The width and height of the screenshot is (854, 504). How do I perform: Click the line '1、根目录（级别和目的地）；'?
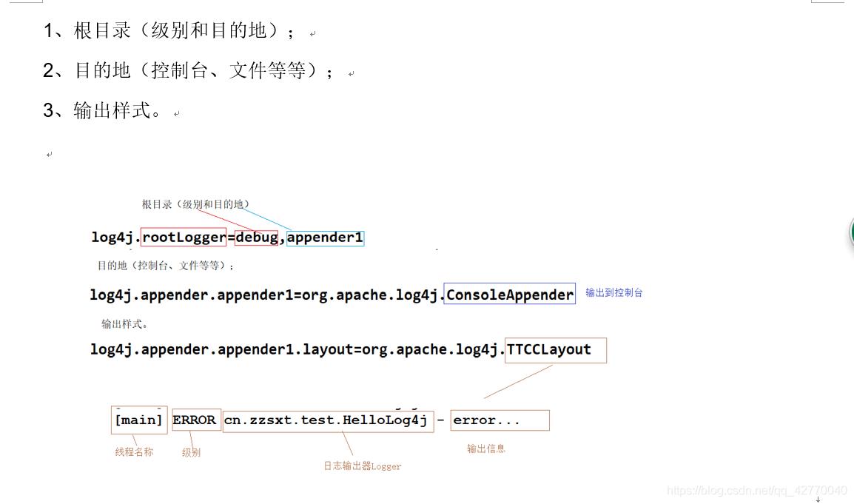169,30
